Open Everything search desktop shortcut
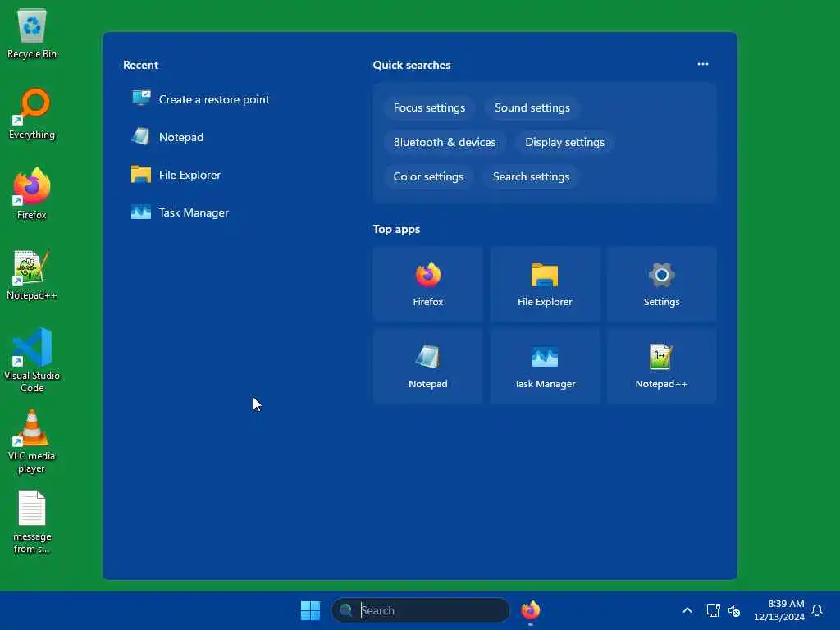Screen dimensions: 840x630 pyautogui.click(x=32, y=114)
